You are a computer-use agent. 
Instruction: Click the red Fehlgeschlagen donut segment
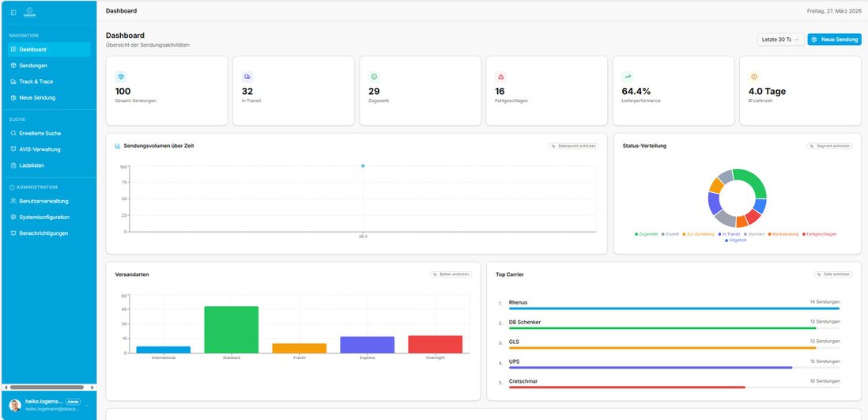(x=753, y=217)
